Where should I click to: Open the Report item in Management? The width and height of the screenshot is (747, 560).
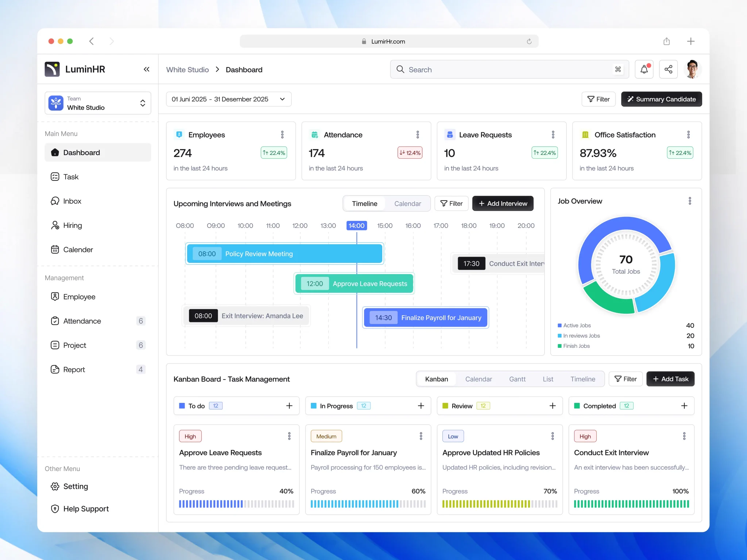(x=98, y=369)
